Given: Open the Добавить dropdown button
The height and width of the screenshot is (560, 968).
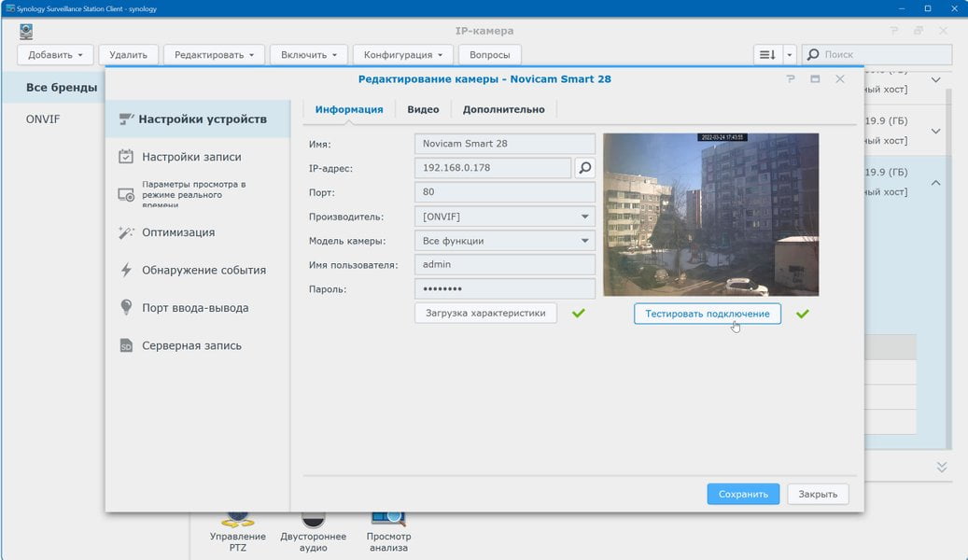Looking at the screenshot, I should click(55, 55).
